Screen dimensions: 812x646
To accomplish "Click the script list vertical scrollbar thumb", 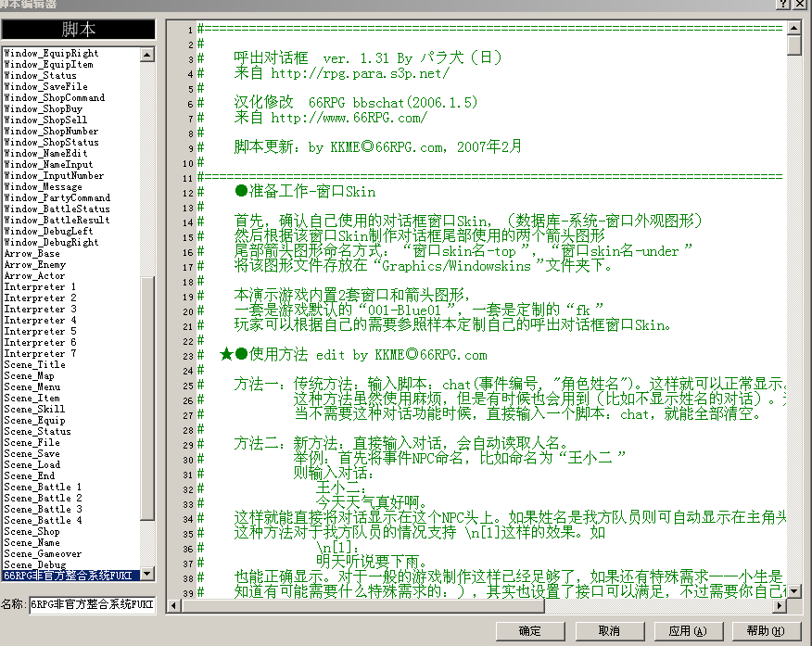I will [147, 399].
